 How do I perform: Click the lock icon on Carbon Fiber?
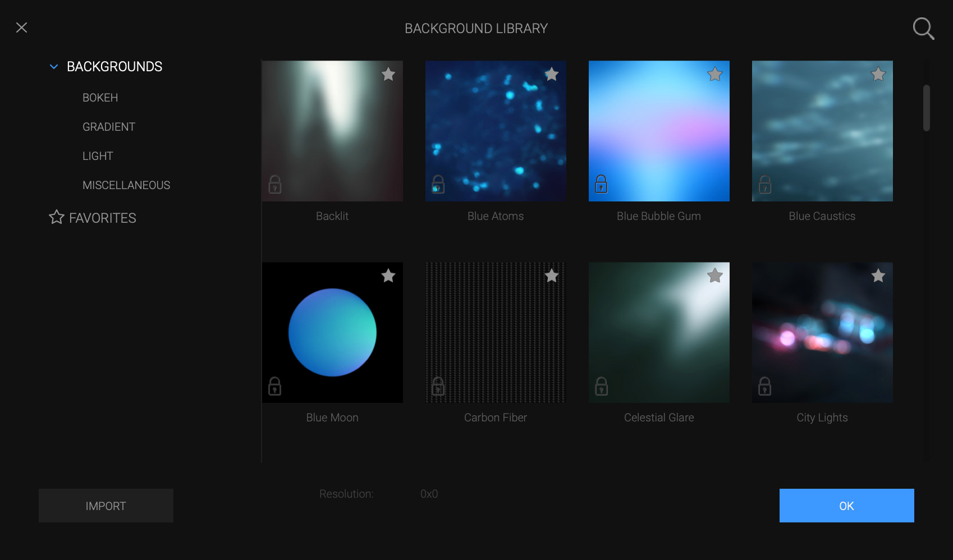click(x=438, y=386)
